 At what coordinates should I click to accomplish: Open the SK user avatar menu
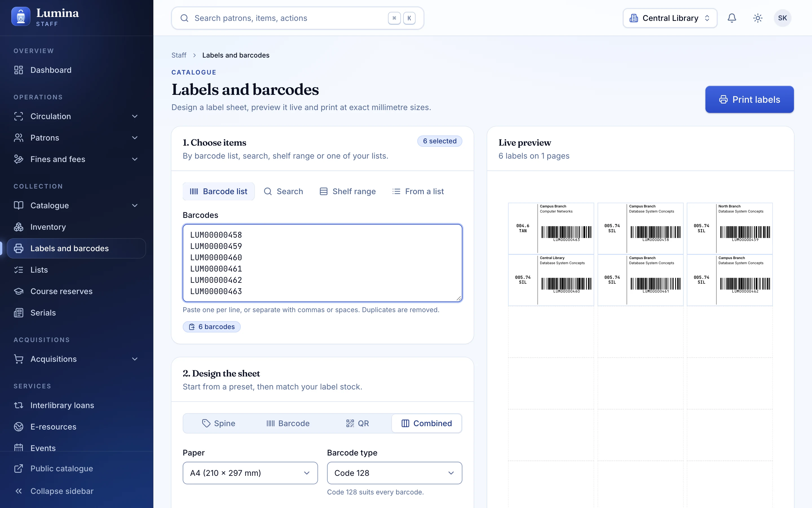click(782, 18)
